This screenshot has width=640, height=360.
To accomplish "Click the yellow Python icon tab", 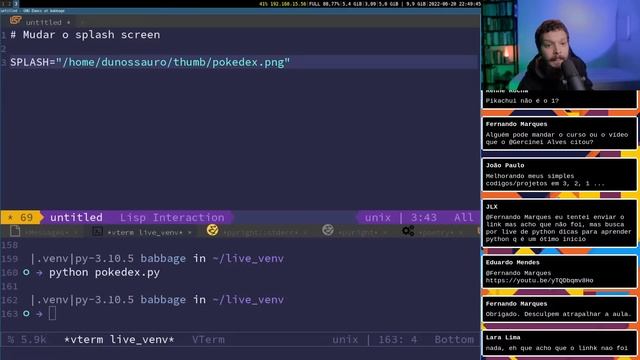I will click(212, 230).
